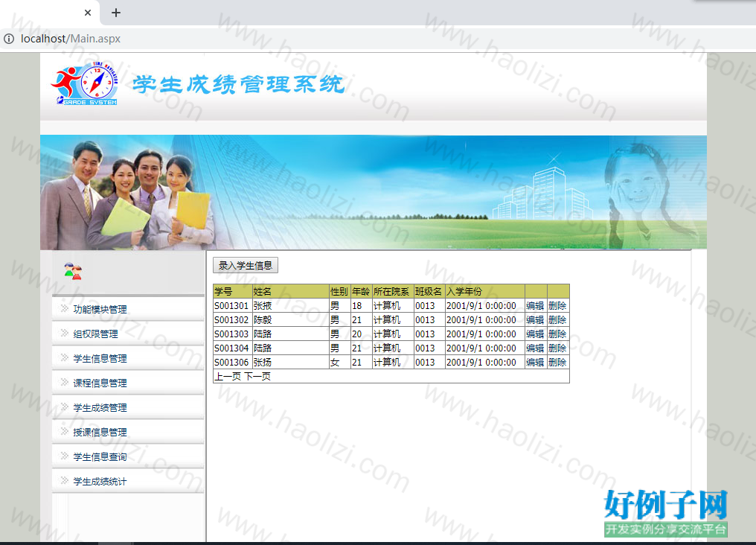Delete student S001303 row
Viewport: 756px width, 545px height.
click(557, 334)
